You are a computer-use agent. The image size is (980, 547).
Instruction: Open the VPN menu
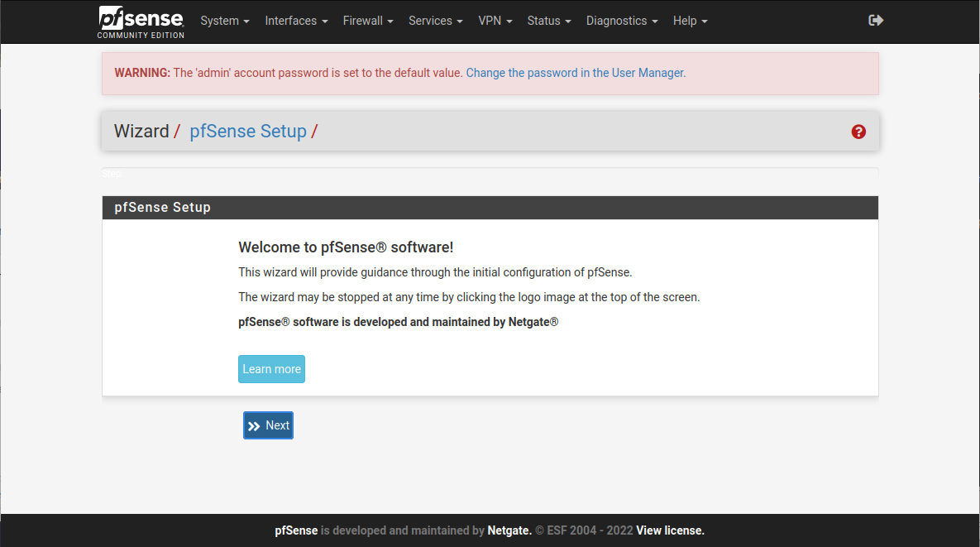[x=495, y=21]
